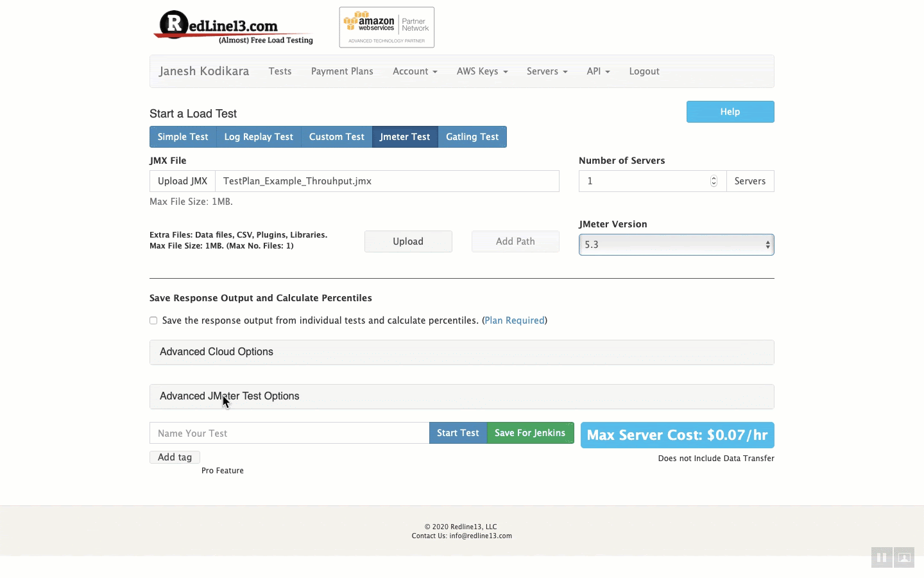Click the 'Contact Us: info@redline13.com' text
Screen dimensions: 924x578
pos(462,536)
